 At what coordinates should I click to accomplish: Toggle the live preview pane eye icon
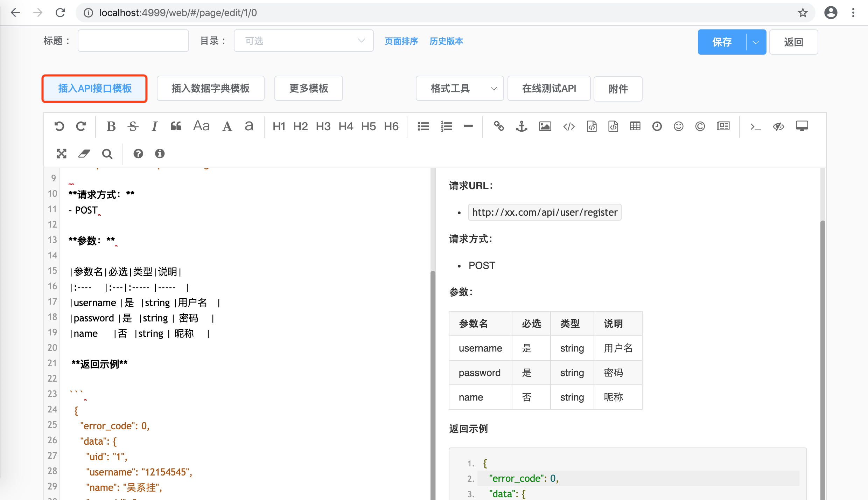[x=778, y=126]
